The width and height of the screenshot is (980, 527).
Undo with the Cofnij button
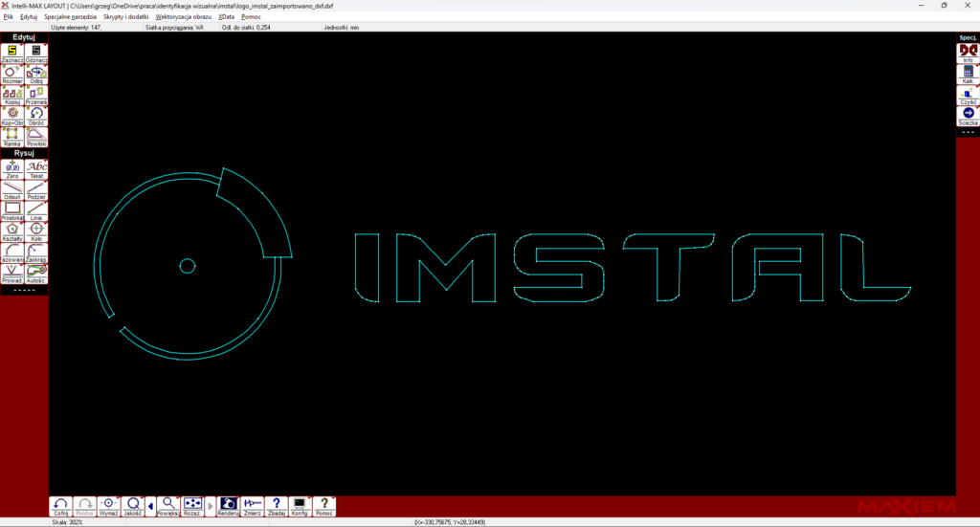pos(60,506)
